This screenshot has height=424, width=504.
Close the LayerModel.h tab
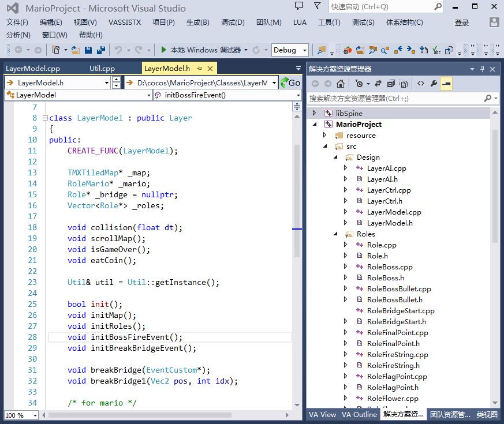pos(210,69)
